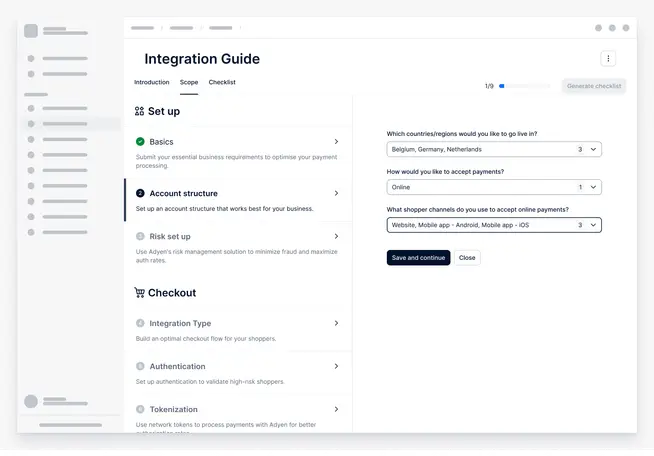Viewport: 654px width, 456px height.
Task: Expand the Authentication row chevron
Action: 336,366
